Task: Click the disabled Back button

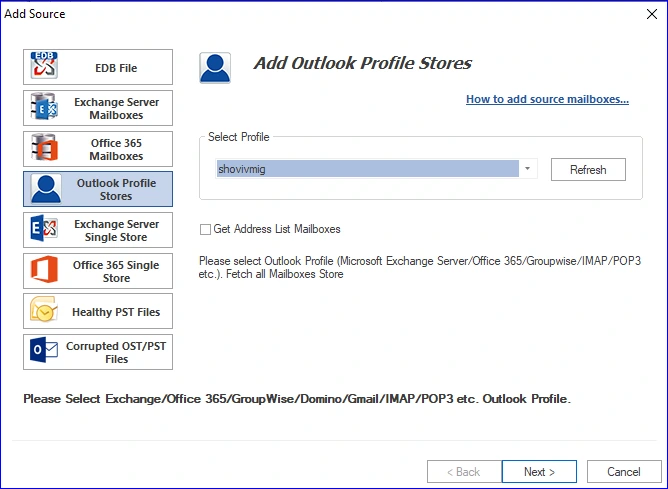Action: click(x=464, y=472)
